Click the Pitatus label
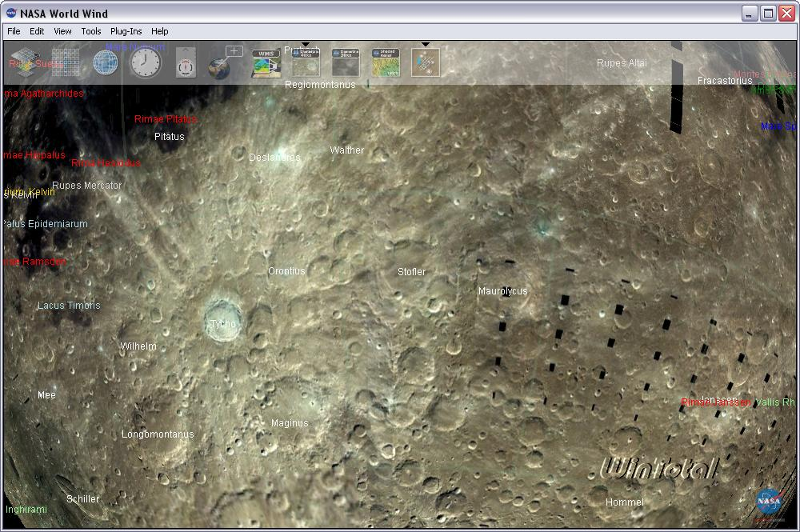The width and height of the screenshot is (800, 532). pyautogui.click(x=170, y=137)
